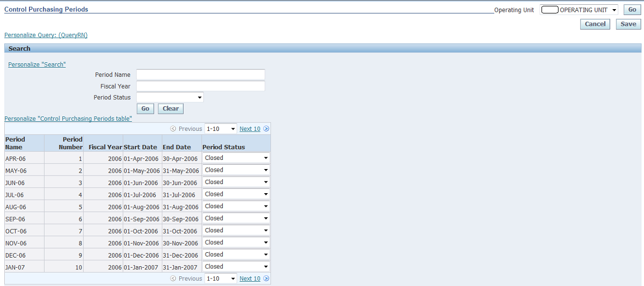The width and height of the screenshot is (644, 286).
Task: Focus the Period Name input field
Action: coord(201,75)
